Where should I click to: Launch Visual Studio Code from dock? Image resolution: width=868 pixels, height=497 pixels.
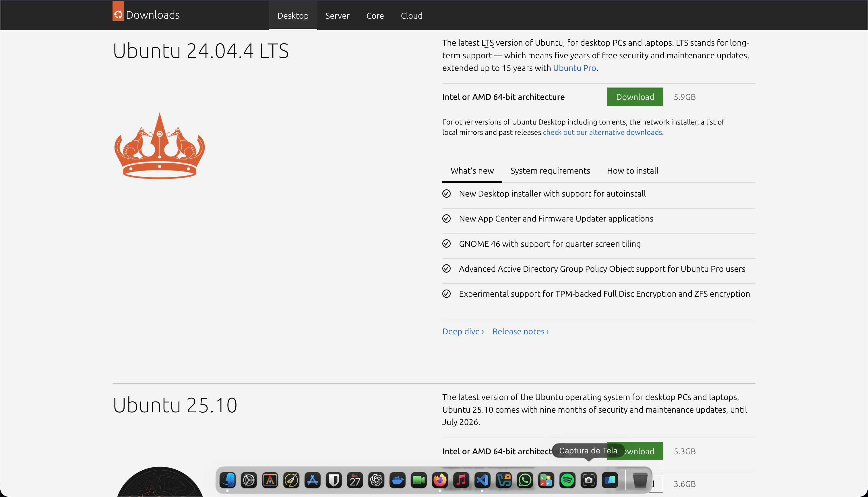(482, 480)
